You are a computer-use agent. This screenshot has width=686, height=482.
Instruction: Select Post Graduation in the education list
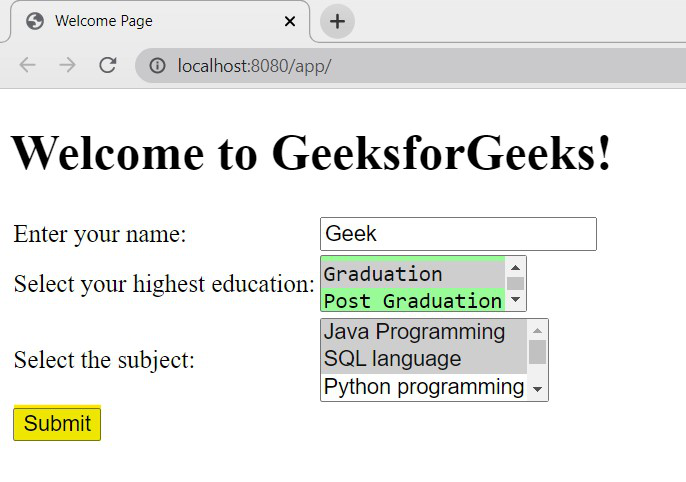413,300
